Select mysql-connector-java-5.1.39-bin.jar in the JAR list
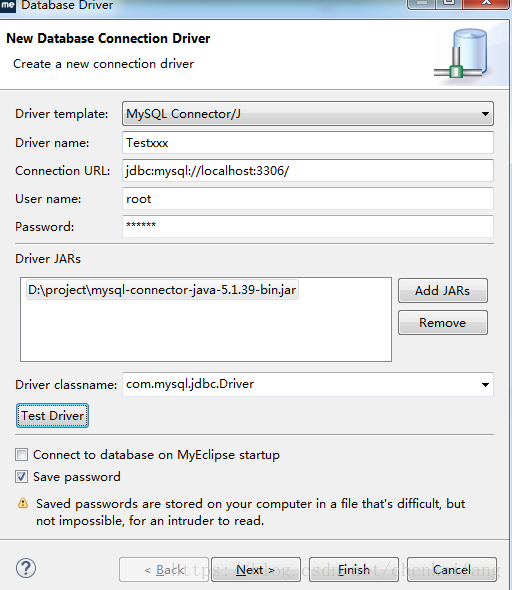 162,290
